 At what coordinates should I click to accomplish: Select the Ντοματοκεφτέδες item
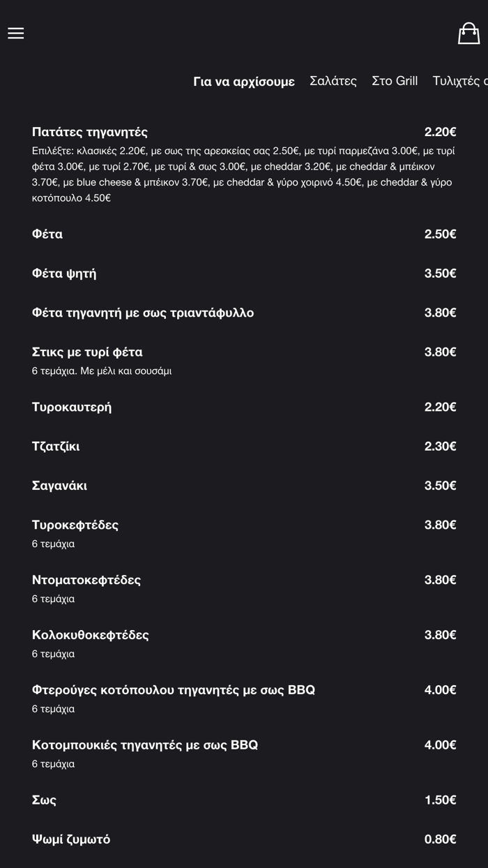click(x=86, y=580)
